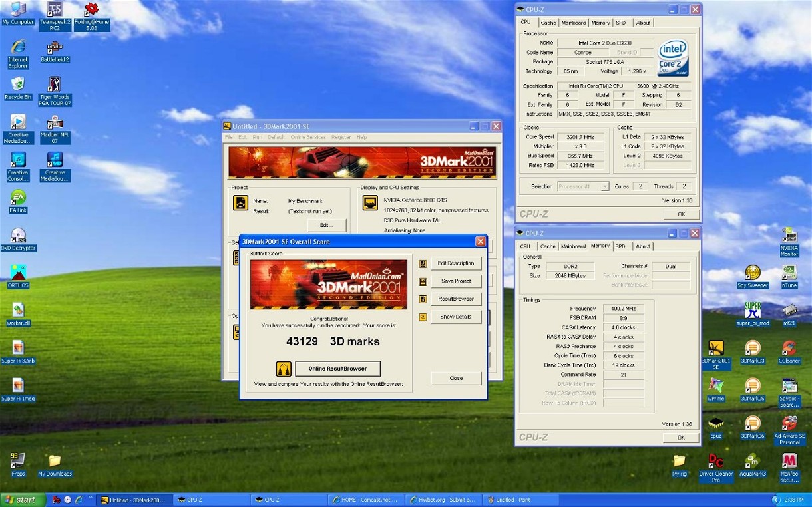Select the Folding@Home desktop icon
The height and width of the screenshot is (507, 812).
(92, 17)
